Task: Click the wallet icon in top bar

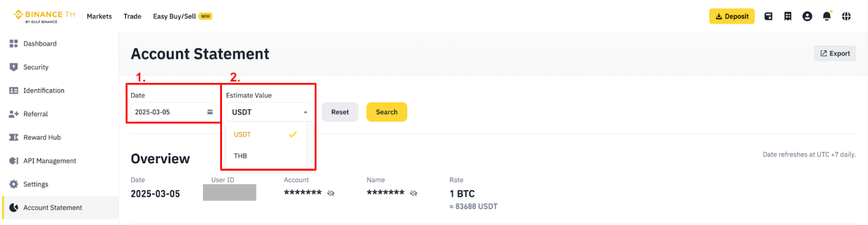Action: (768, 16)
